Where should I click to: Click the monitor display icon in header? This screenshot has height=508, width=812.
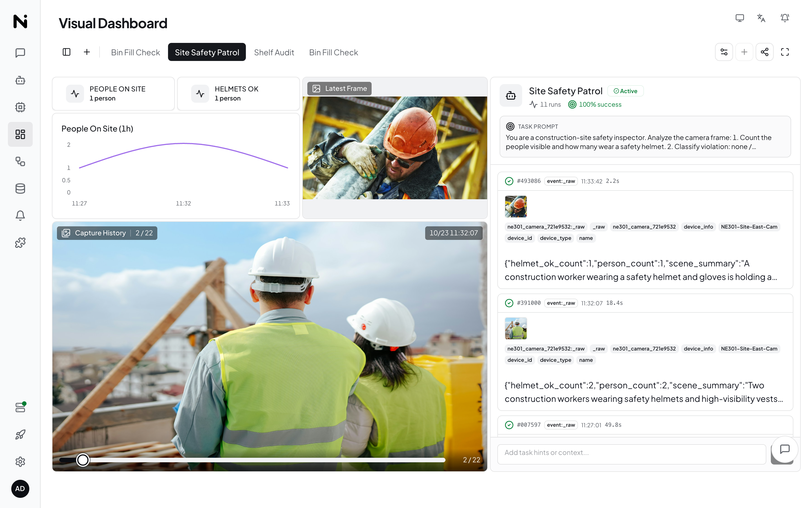[740, 18]
